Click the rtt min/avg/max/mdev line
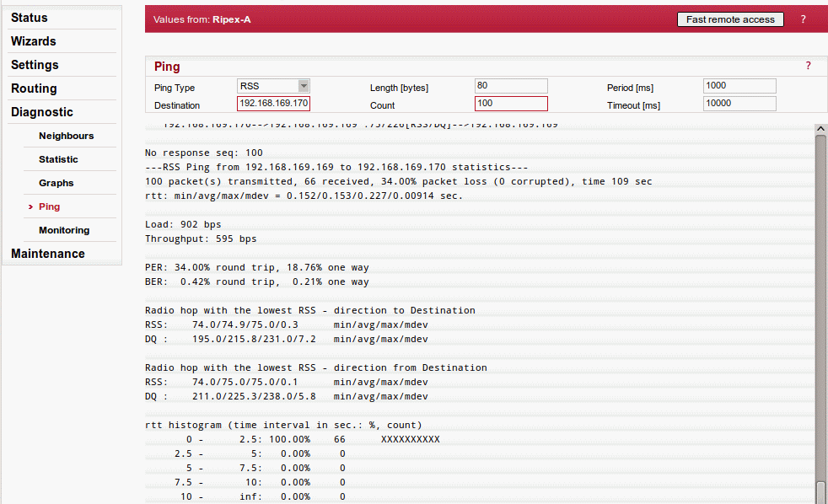 pos(304,196)
